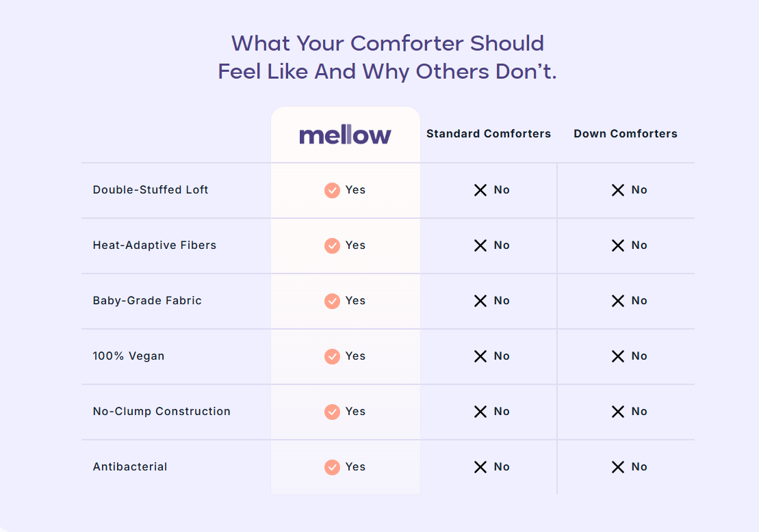
Task: Click the orange checkmark for 100% Vegan
Action: pos(332,356)
